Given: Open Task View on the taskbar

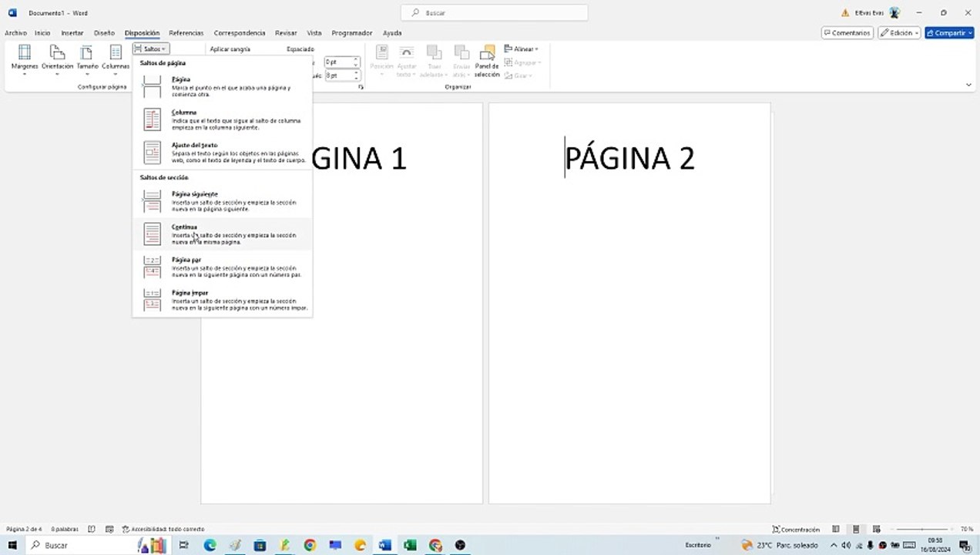Looking at the screenshot, I should (x=183, y=545).
